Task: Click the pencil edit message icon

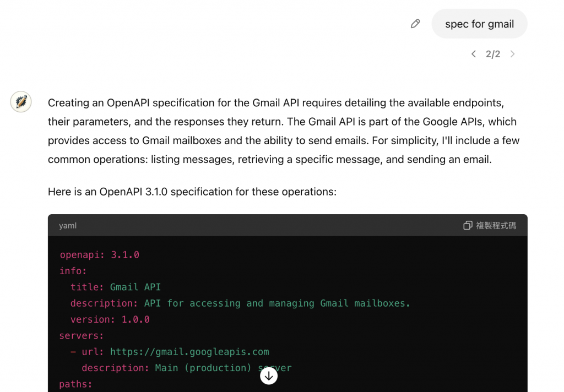Action: click(415, 24)
